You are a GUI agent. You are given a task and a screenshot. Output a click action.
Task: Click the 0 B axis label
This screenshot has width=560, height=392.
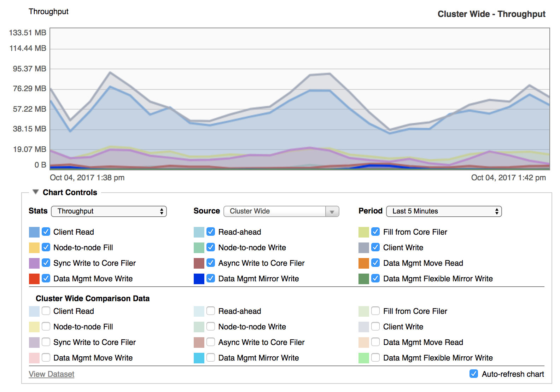pyautogui.click(x=40, y=165)
